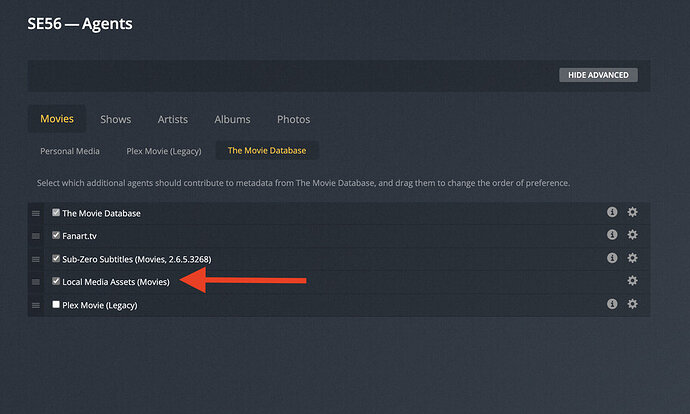Open settings gear for Sub-Zero Subtitles agent
The height and width of the screenshot is (414, 690).
(x=632, y=258)
